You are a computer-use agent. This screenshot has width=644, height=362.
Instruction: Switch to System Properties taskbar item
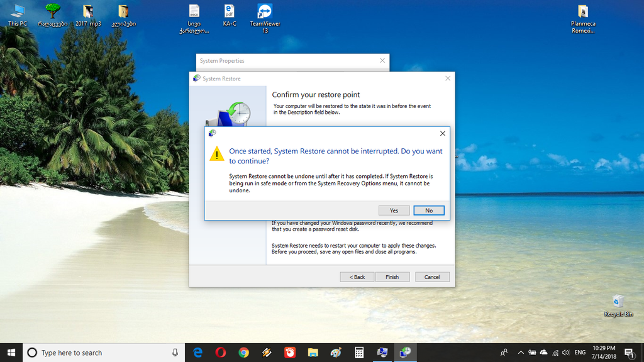click(382, 353)
